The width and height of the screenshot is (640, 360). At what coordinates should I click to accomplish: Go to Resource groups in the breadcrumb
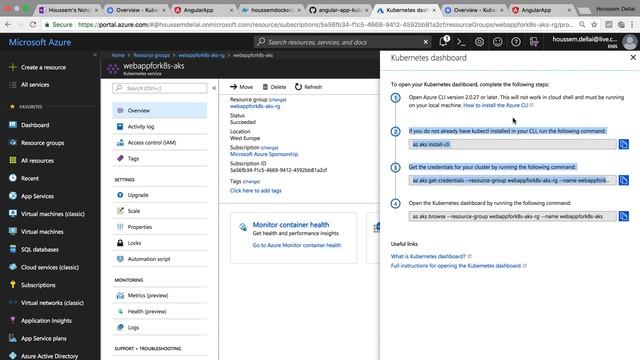coord(151,55)
